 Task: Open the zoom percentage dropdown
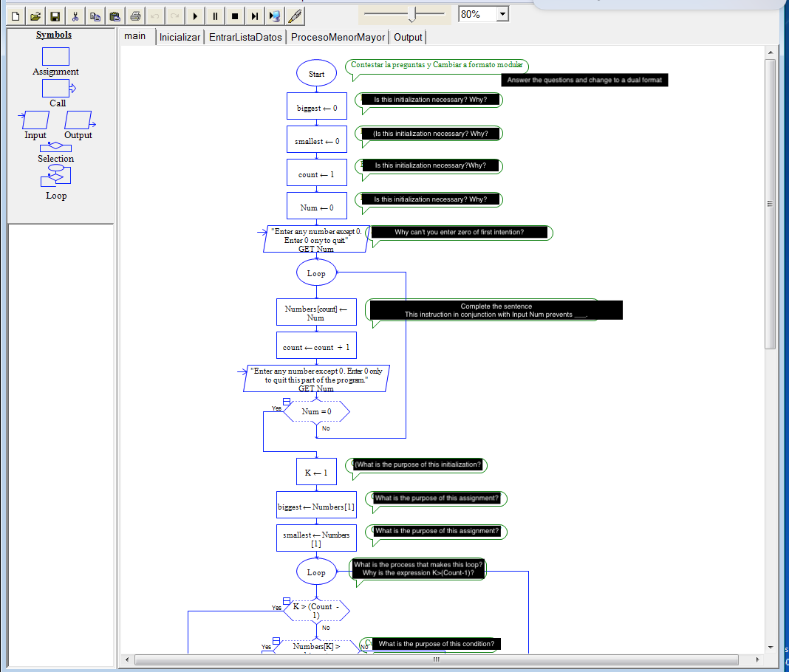click(502, 13)
